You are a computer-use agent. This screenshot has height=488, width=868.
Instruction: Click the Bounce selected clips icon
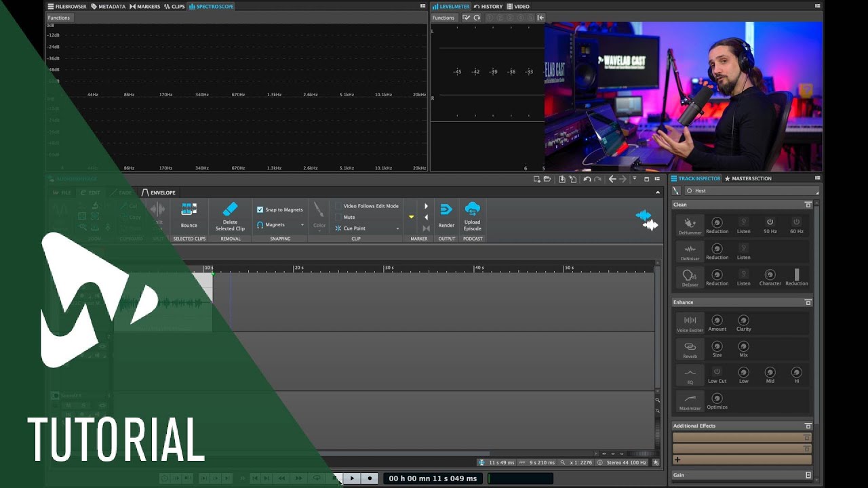(x=189, y=209)
